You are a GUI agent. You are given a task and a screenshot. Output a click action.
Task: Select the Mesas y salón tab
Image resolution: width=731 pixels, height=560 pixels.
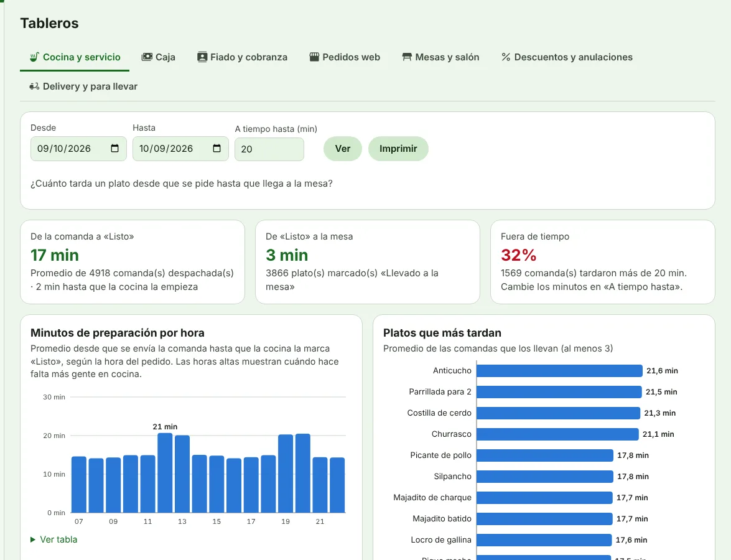[440, 57]
